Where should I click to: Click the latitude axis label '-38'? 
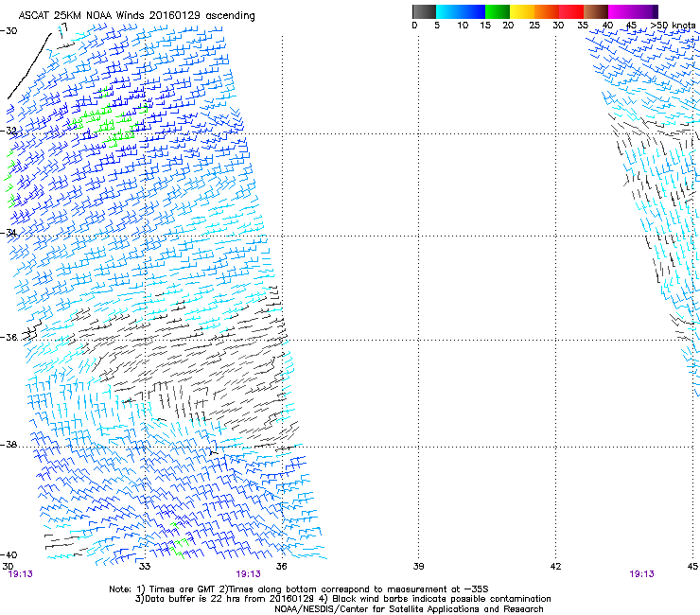(9, 445)
